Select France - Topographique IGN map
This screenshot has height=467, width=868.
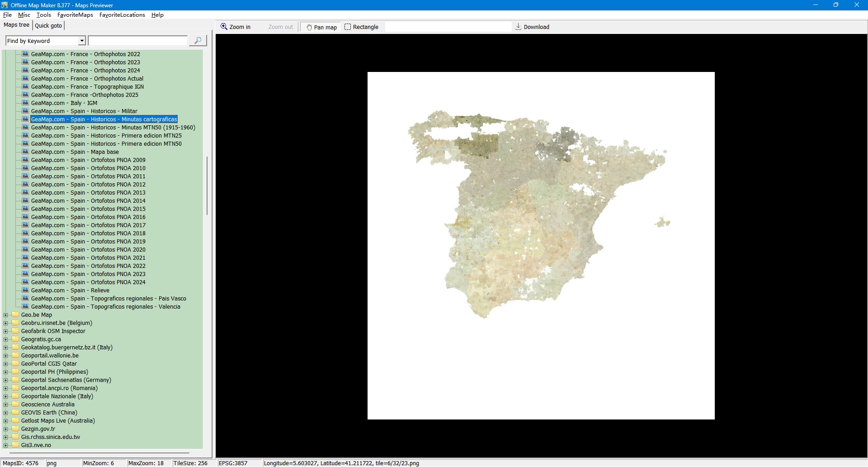click(x=87, y=87)
